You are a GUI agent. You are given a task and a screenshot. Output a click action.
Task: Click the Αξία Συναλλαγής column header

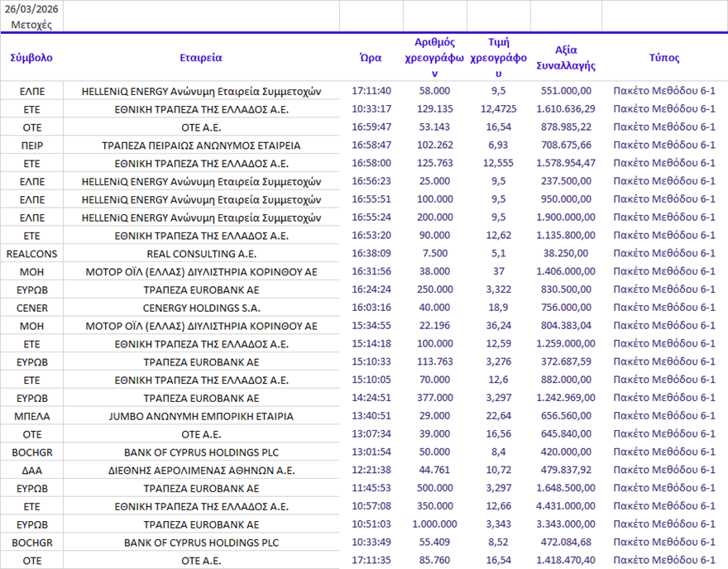pos(566,58)
